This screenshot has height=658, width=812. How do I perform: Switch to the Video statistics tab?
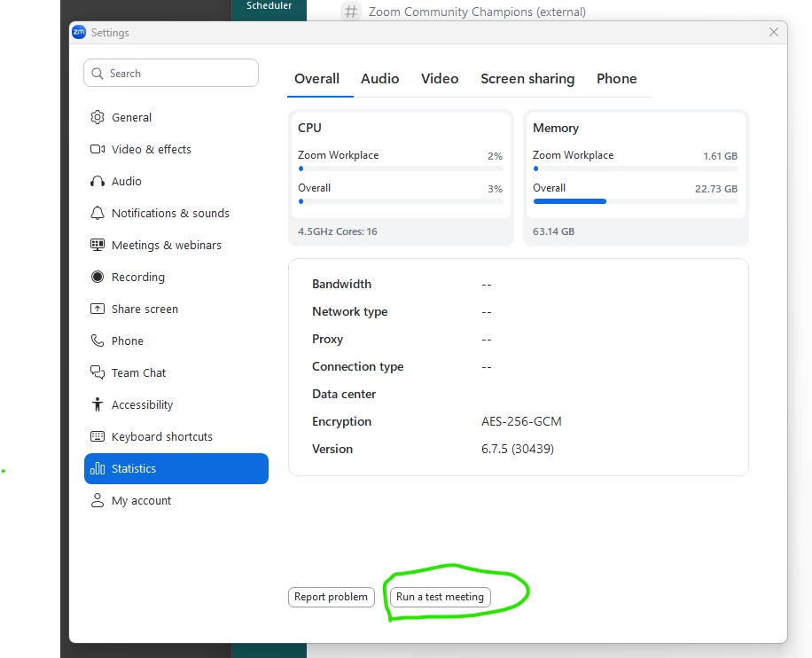pos(440,79)
